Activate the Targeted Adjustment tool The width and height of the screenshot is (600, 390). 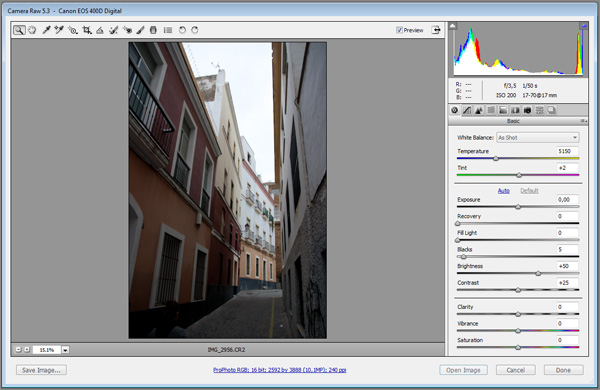coord(73,30)
